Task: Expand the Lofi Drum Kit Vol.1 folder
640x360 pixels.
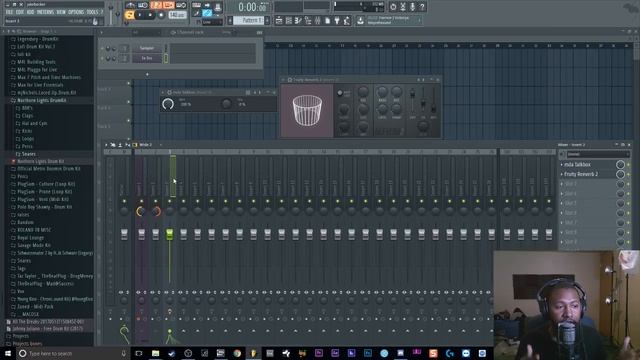Action: pos(36,47)
